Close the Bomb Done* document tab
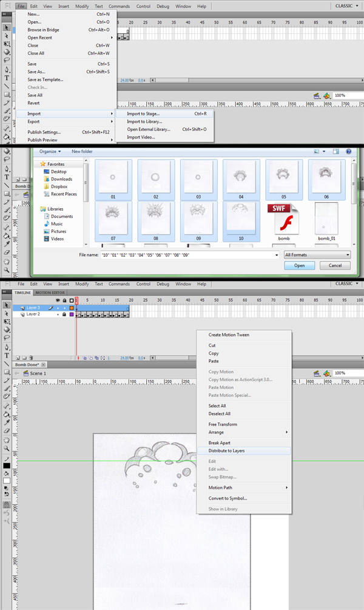The width and height of the screenshot is (364, 610). (44, 365)
